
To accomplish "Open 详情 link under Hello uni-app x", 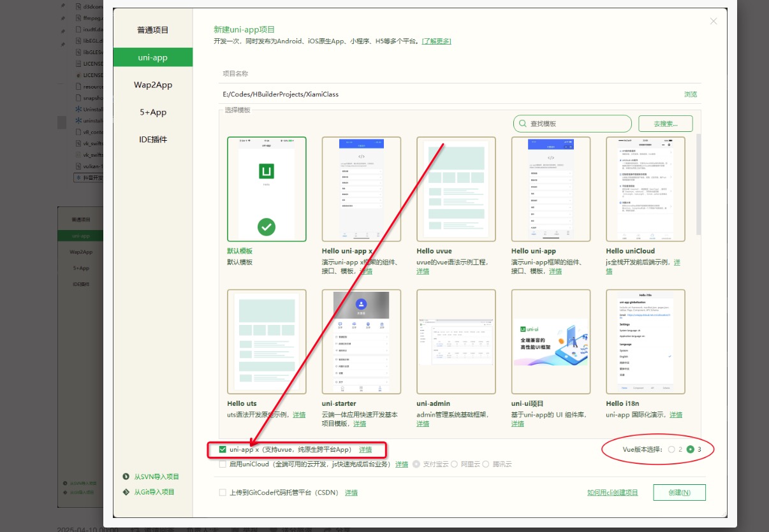I will point(366,271).
